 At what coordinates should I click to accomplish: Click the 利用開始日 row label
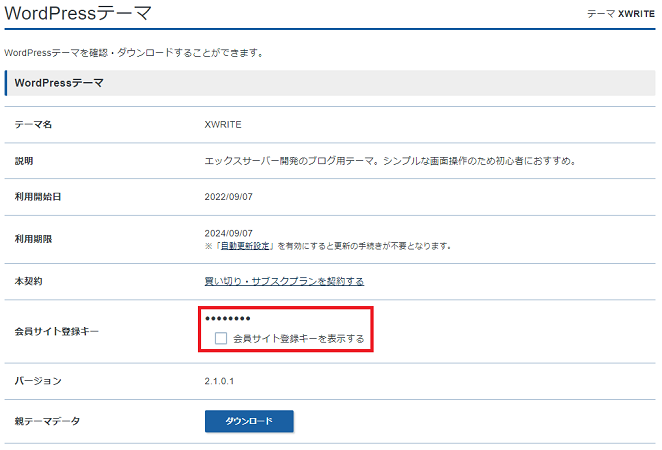(38, 197)
